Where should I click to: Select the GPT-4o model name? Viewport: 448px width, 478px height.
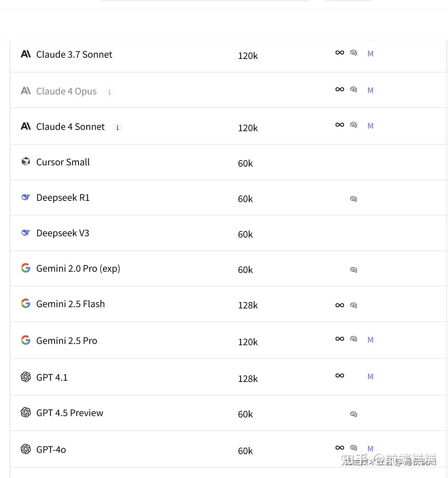(x=51, y=450)
